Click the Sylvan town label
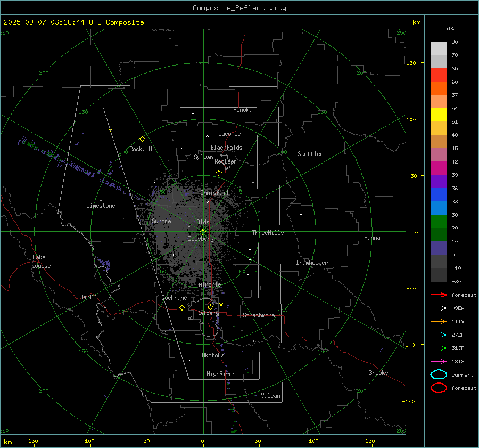This screenshot has width=479, height=448. point(203,157)
